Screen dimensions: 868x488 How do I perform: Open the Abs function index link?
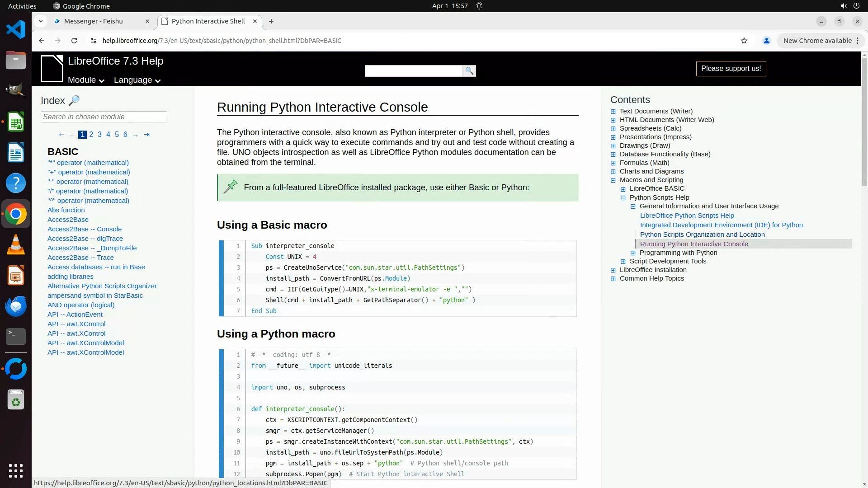(x=66, y=210)
